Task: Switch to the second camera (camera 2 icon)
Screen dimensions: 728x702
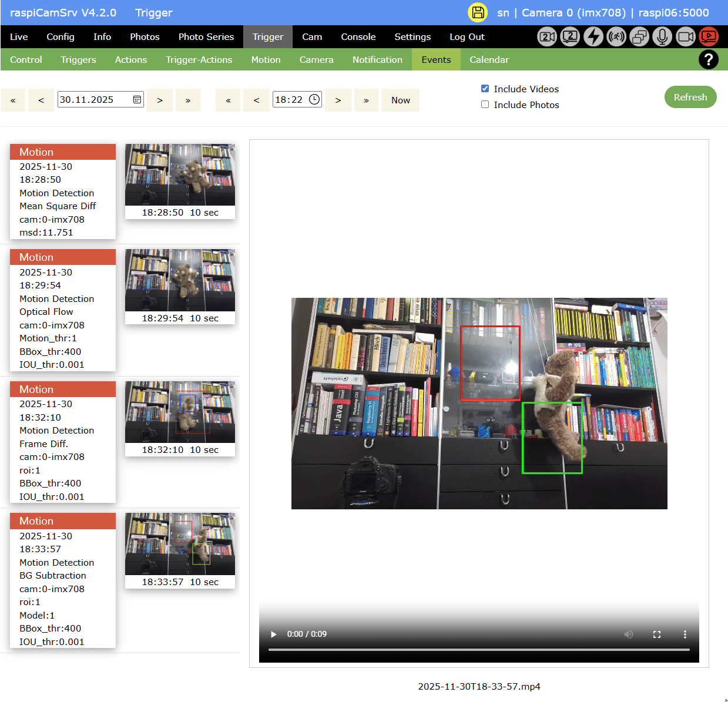Action: [546, 36]
